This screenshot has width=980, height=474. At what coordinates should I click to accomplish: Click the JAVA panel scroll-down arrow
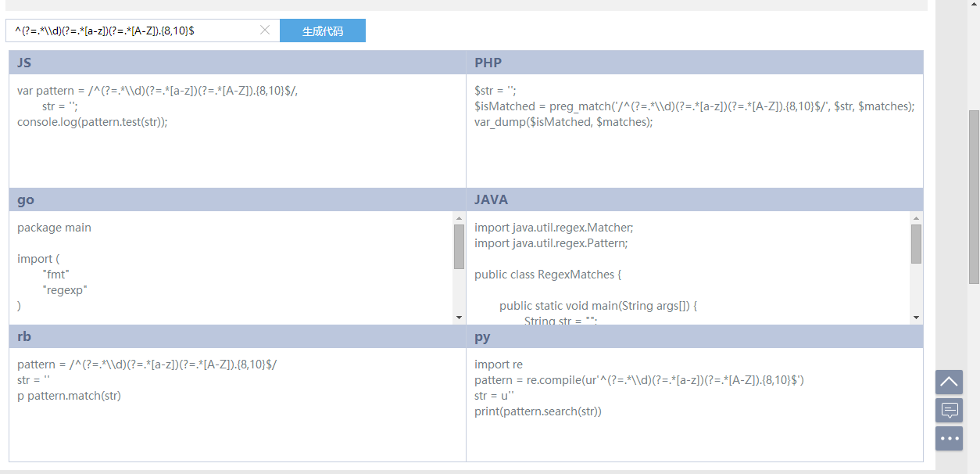(916, 318)
